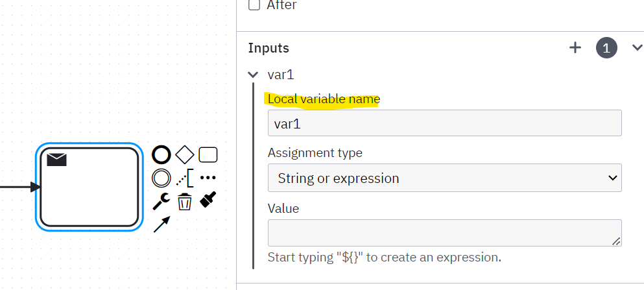Select the message icon inside the task
The image size is (644, 290).
(56, 160)
